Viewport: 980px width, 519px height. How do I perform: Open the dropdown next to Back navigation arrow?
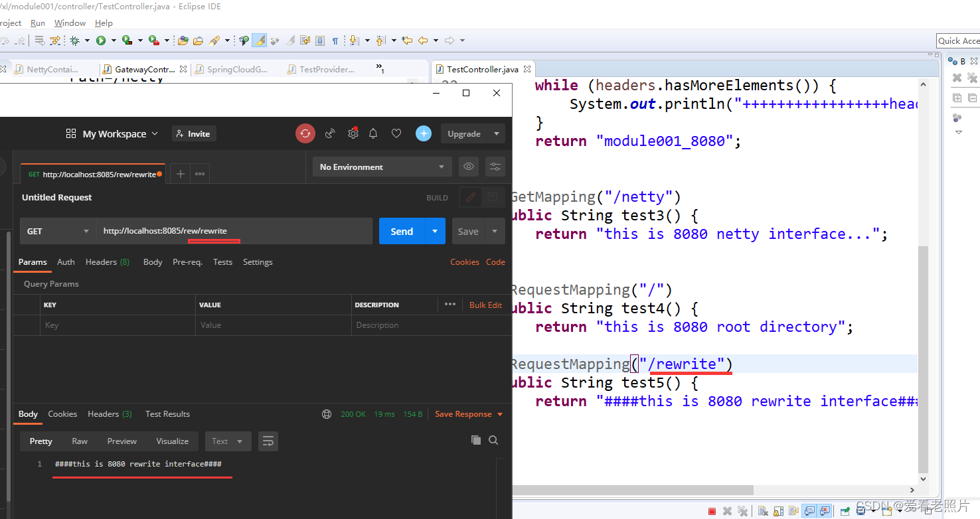click(434, 40)
